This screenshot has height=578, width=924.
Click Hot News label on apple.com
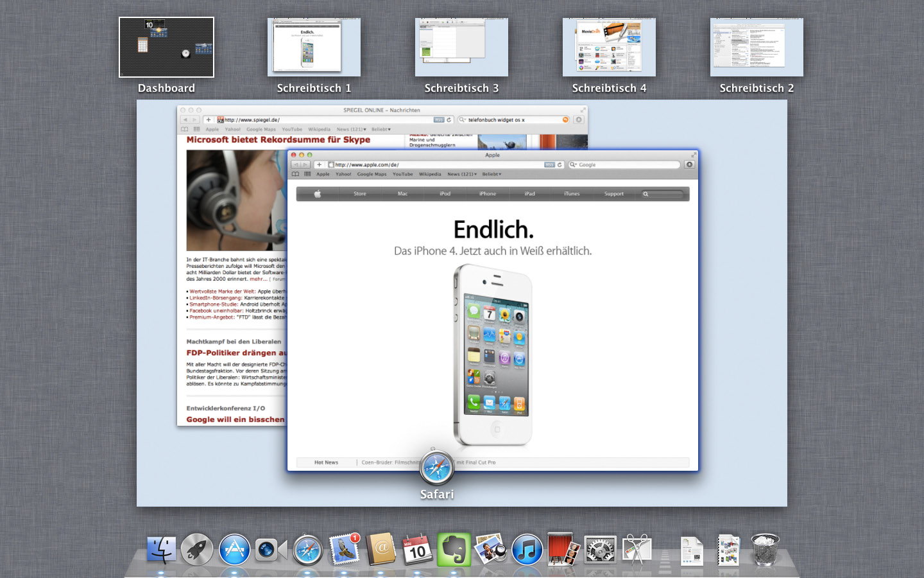[x=326, y=462]
